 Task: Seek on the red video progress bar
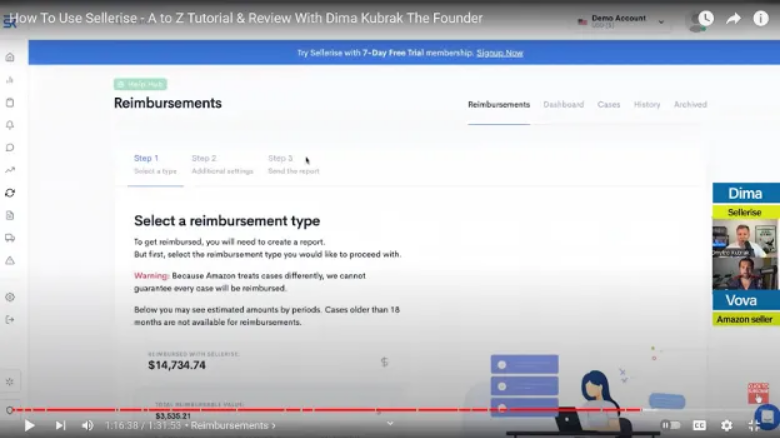[326, 410]
